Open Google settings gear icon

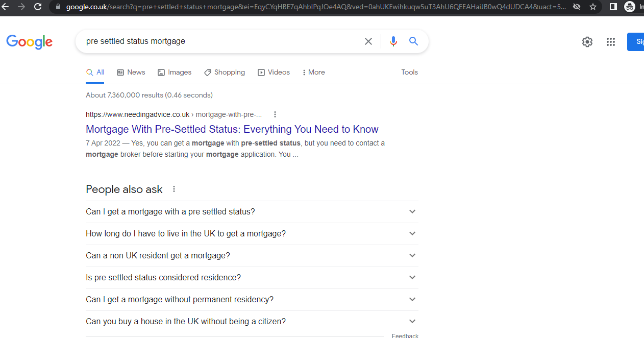(587, 42)
